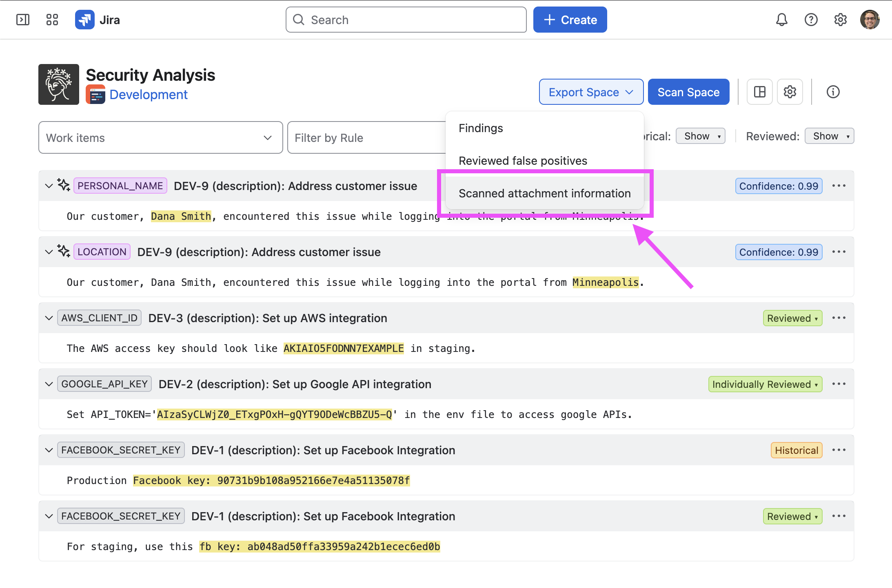Open more actions for LOCATION finding

(839, 252)
